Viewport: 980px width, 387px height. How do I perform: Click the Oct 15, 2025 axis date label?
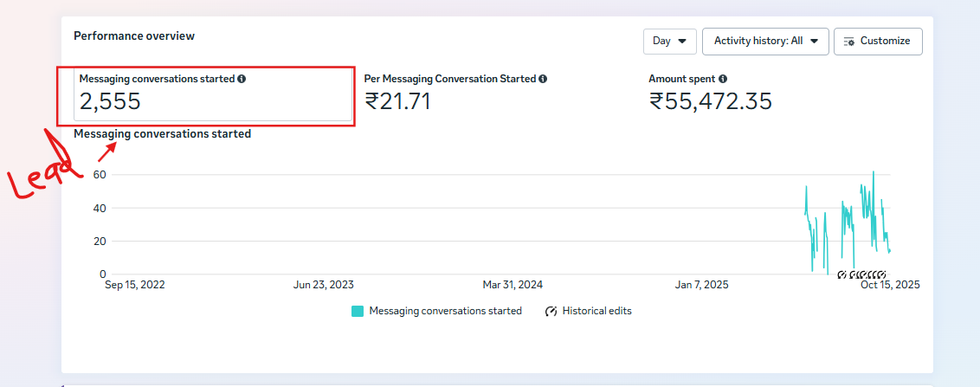(890, 285)
